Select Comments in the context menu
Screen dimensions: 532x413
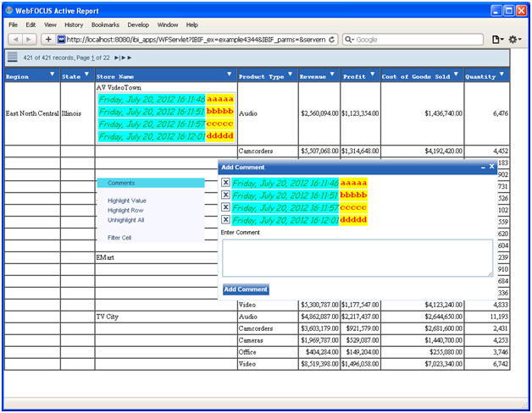(x=151, y=183)
